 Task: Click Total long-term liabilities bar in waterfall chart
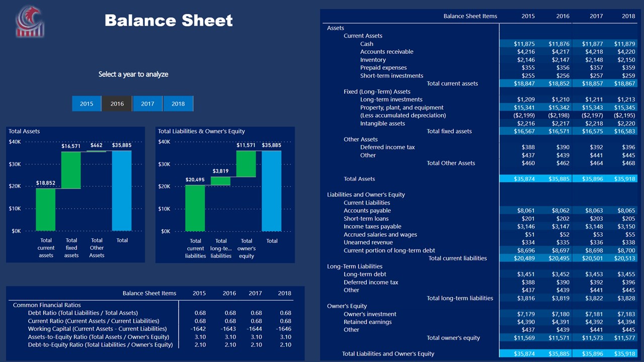coord(220,181)
